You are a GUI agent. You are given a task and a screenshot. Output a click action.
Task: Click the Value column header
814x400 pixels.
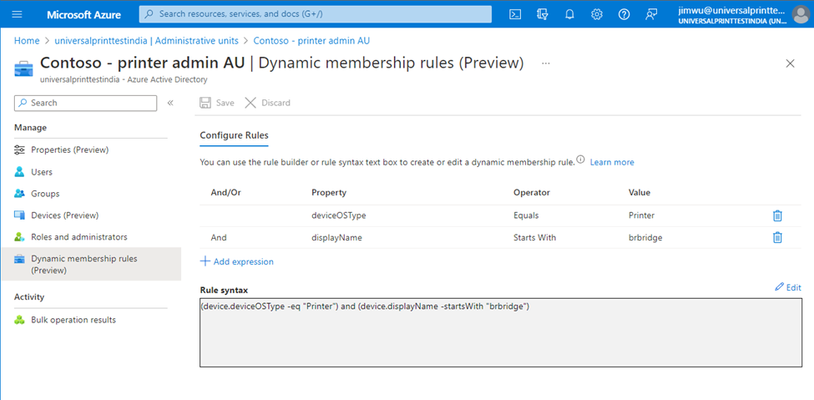tap(639, 192)
